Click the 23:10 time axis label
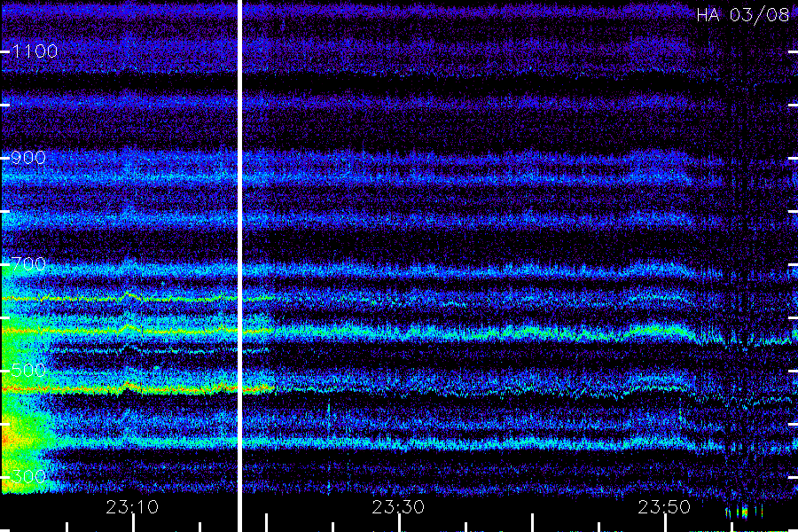This screenshot has width=798, height=532. point(132,507)
